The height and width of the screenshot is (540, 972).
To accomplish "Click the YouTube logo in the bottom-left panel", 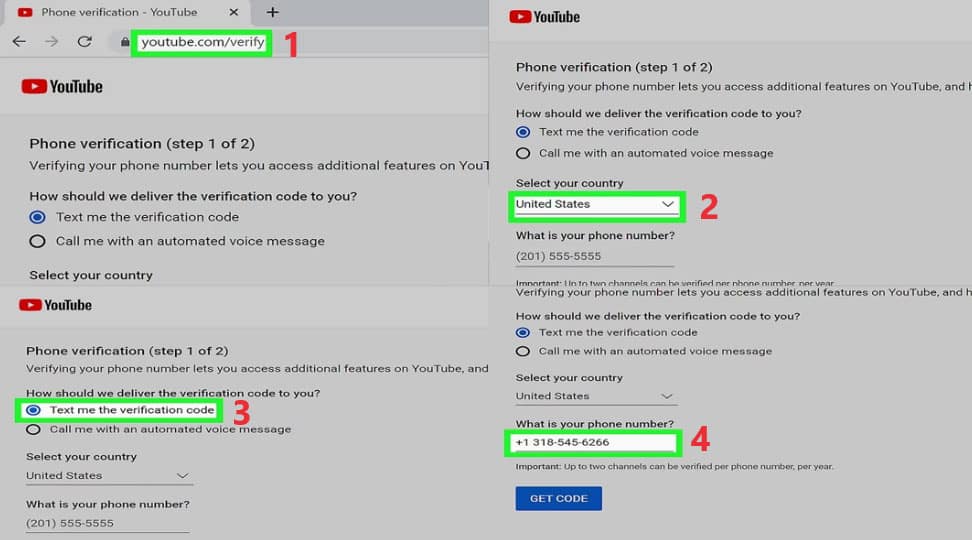I will [x=55, y=305].
